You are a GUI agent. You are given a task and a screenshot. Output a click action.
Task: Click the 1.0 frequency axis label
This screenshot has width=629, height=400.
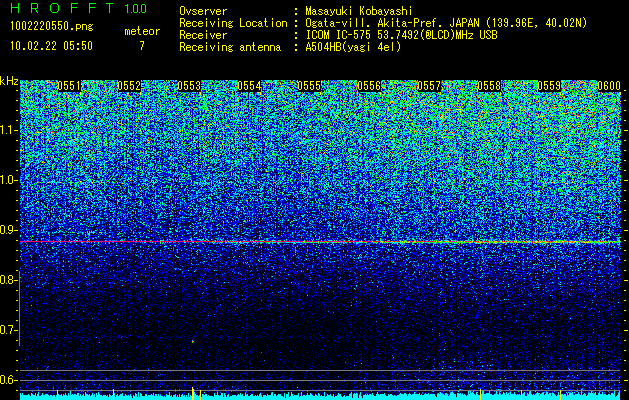coord(7,180)
